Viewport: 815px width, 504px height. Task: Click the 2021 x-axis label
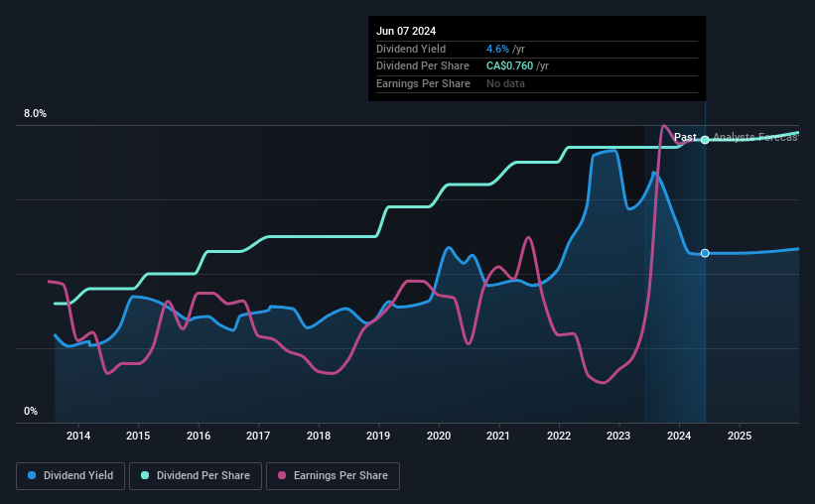tap(498, 436)
